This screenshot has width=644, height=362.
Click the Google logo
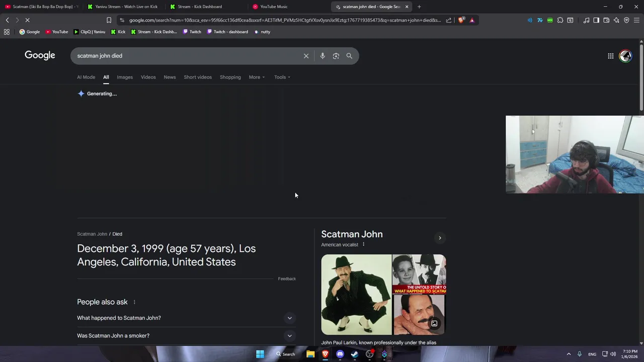coord(40,55)
